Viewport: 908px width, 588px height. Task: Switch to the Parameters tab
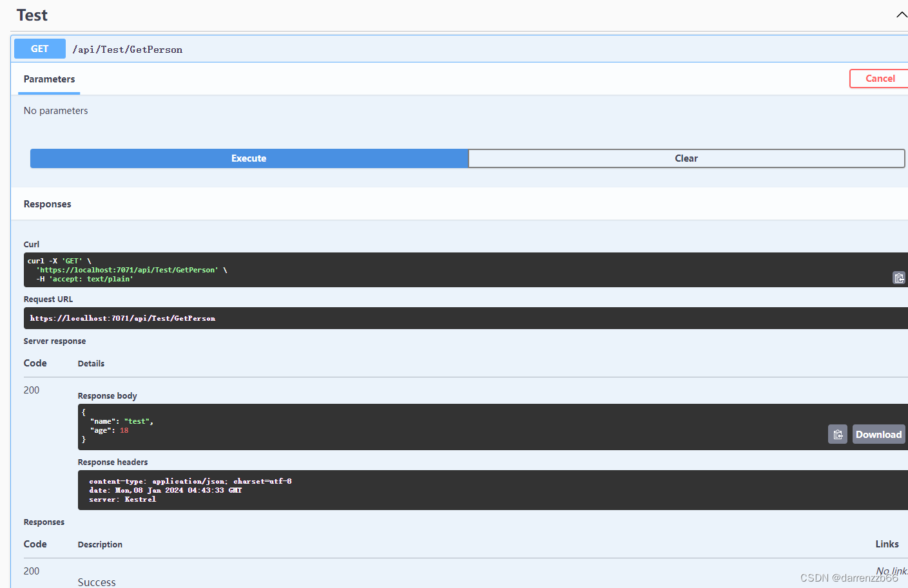(49, 79)
